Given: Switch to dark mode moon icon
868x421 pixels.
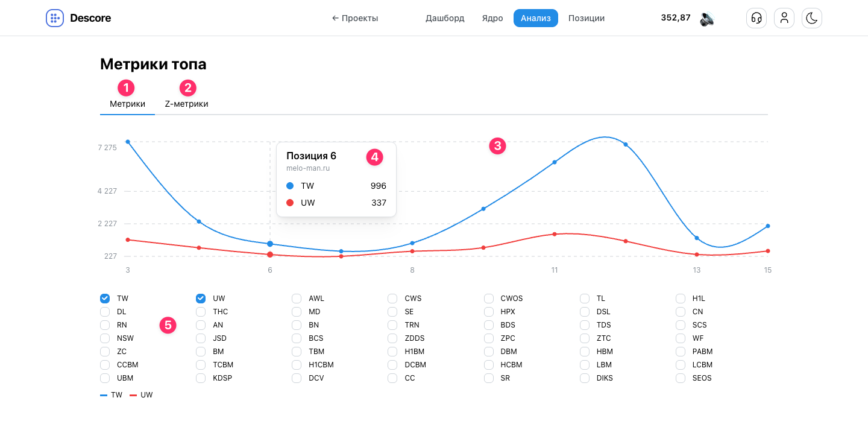Looking at the screenshot, I should point(812,18).
